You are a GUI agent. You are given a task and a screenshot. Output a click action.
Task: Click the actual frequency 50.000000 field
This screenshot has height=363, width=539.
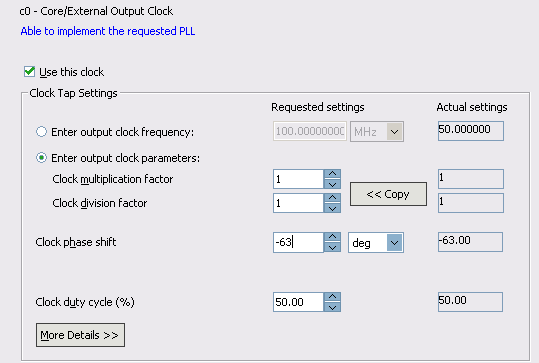[x=471, y=131]
